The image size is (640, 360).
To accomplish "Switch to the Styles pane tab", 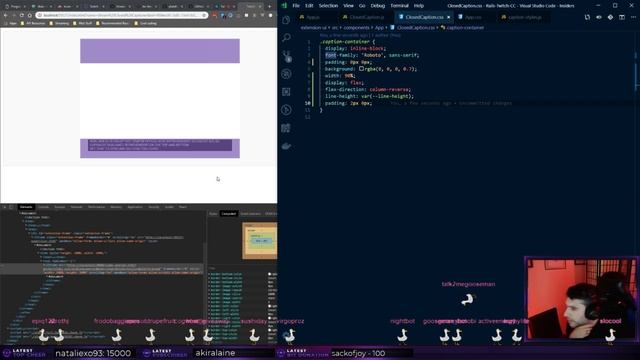I will tap(213, 213).
